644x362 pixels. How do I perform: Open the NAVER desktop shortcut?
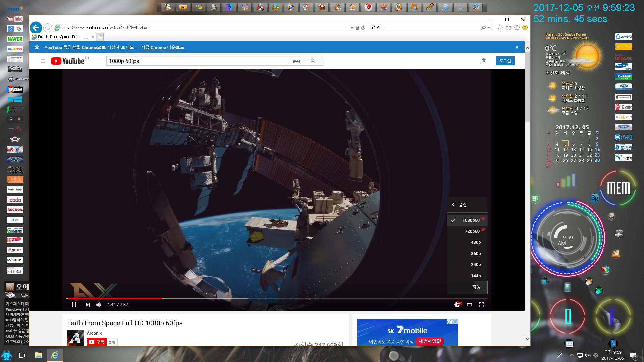point(15,39)
